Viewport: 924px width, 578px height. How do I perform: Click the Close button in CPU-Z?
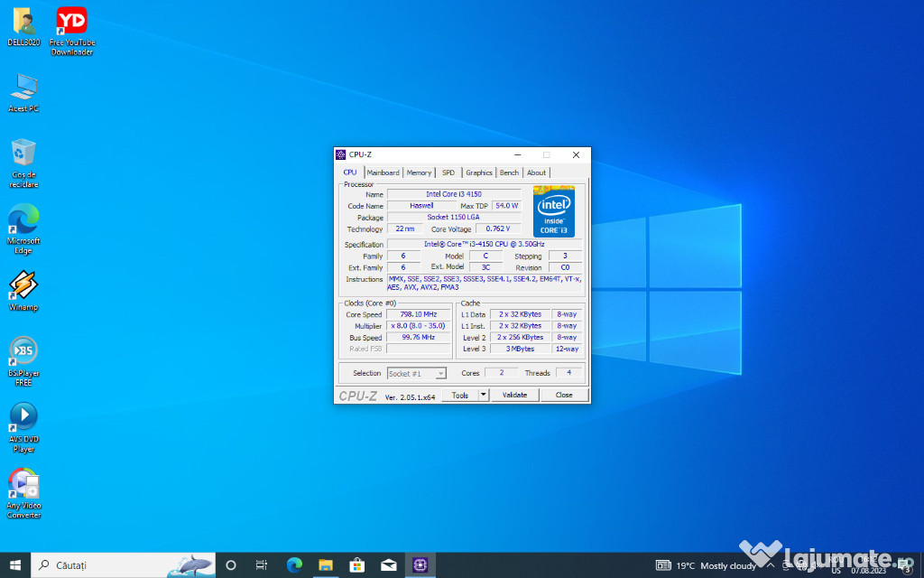pos(564,395)
